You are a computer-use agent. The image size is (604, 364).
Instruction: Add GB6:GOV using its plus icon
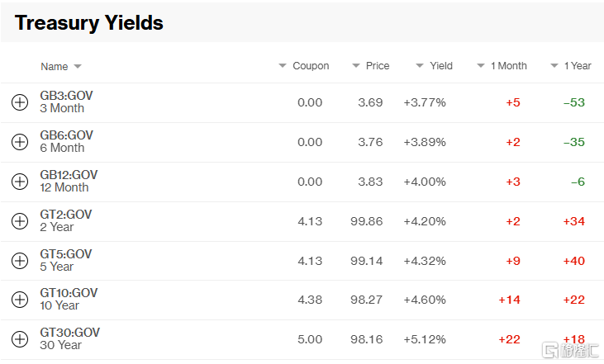[x=20, y=142]
